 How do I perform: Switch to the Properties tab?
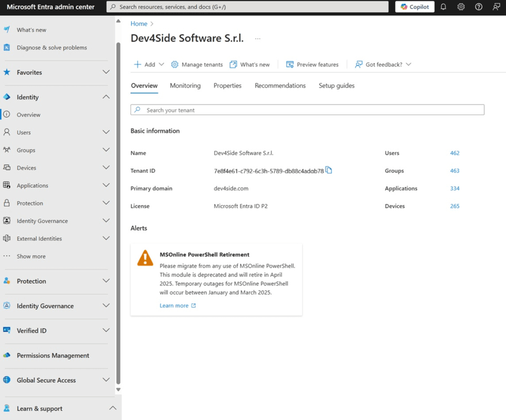(228, 85)
